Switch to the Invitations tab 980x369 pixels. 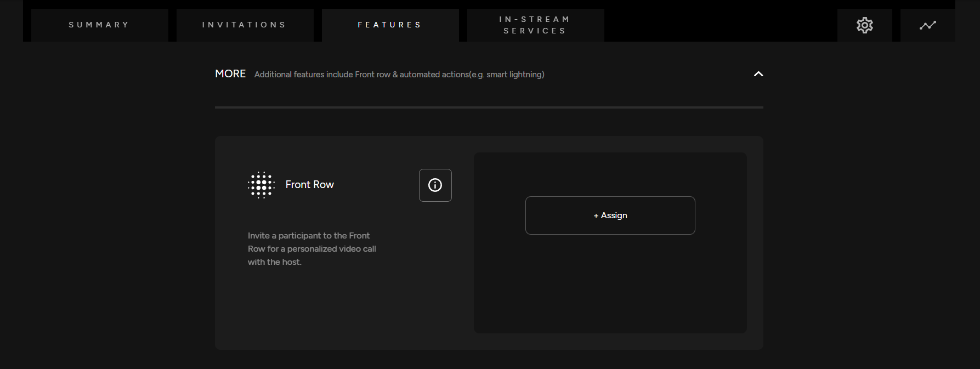point(245,25)
